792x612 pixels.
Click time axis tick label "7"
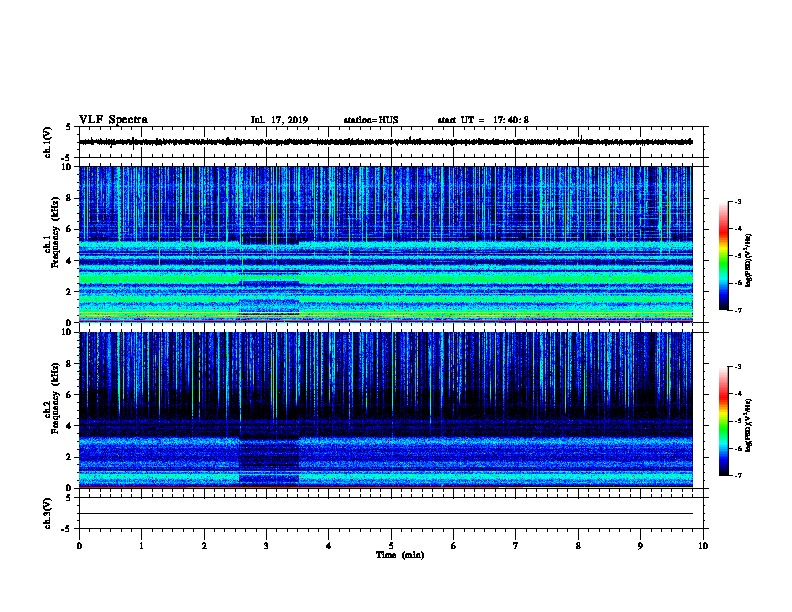point(516,545)
